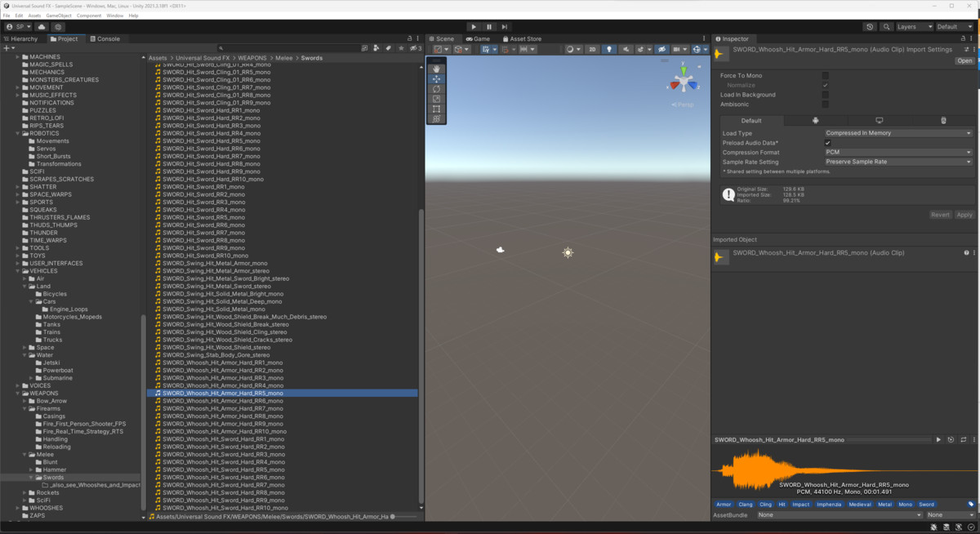980x534 pixels.
Task: Open the draw mode shading dropdown
Action: [572, 49]
